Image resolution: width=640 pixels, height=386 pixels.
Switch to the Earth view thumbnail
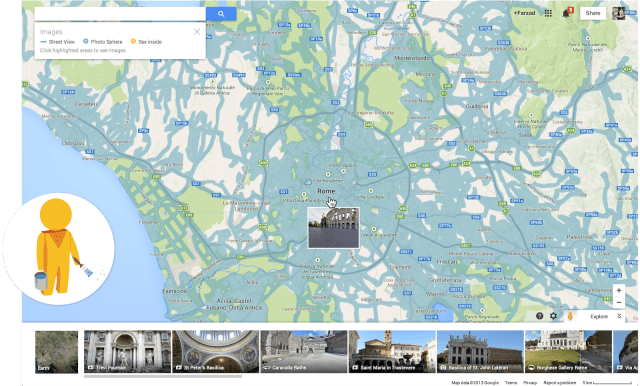[x=56, y=352]
